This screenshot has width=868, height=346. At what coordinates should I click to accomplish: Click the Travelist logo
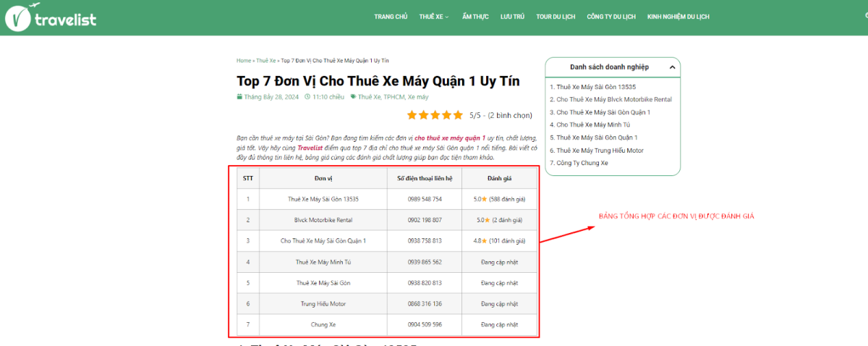[50, 17]
